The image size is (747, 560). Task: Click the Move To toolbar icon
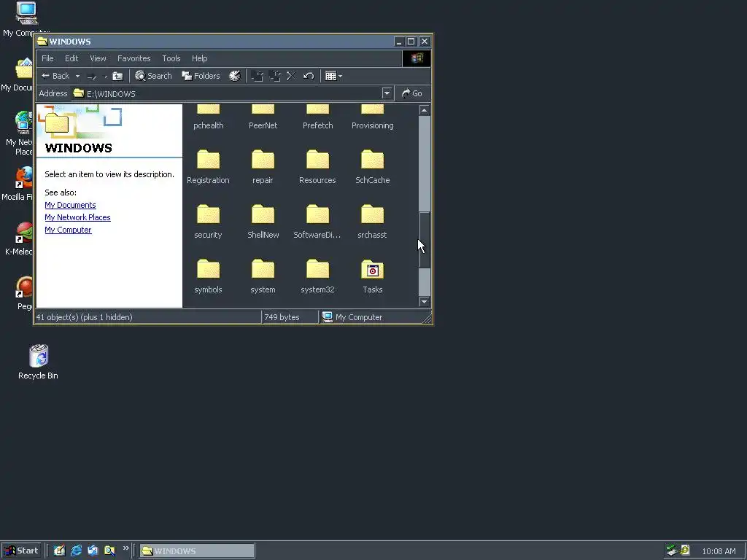pos(258,76)
